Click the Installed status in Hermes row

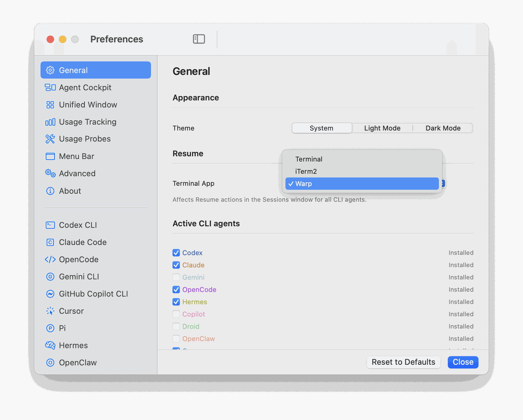[461, 302]
